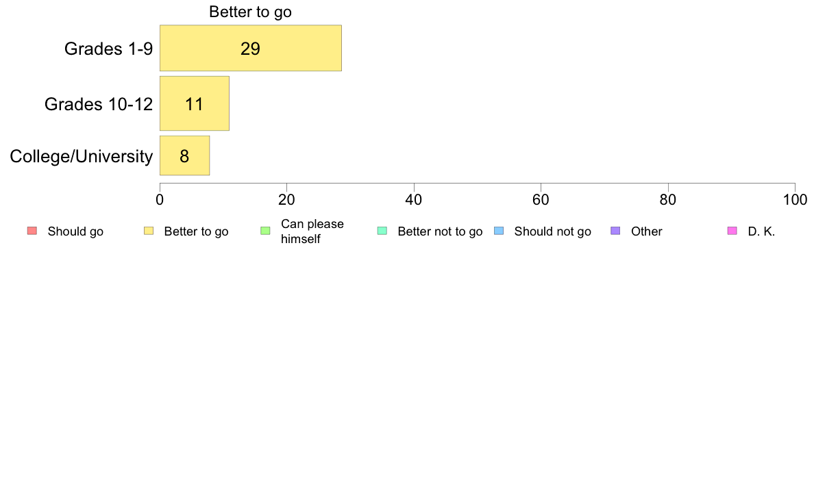Click the 40 tick label on x-axis
Image resolution: width=814 pixels, height=504 pixels.
414,200
